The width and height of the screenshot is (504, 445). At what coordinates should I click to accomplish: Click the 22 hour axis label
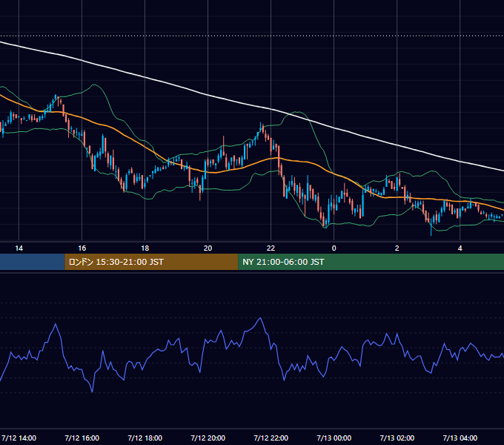(271, 248)
